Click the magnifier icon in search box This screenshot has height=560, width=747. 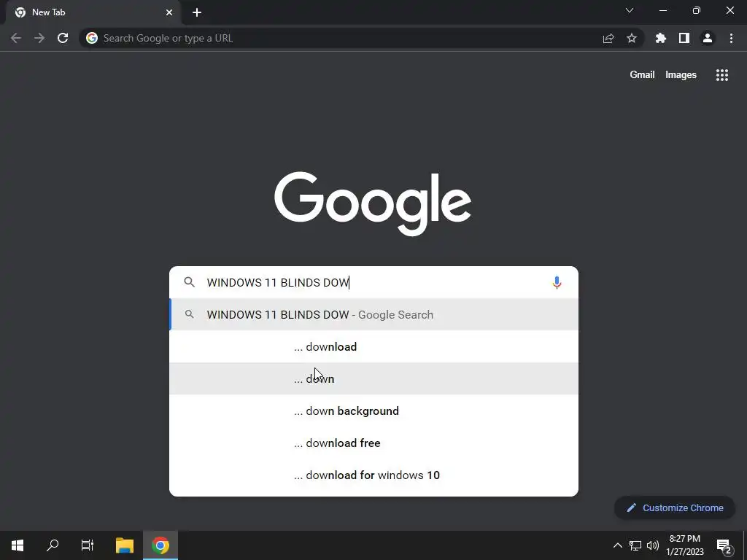click(x=189, y=282)
